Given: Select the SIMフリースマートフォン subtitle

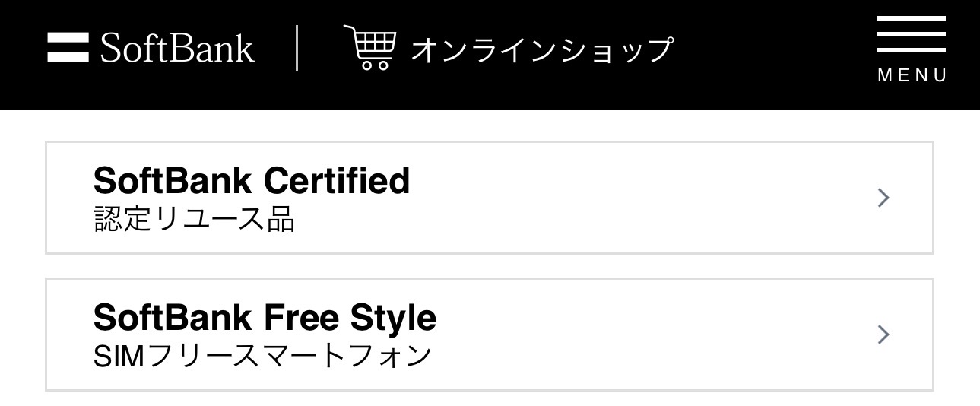Looking at the screenshot, I should point(262,356).
